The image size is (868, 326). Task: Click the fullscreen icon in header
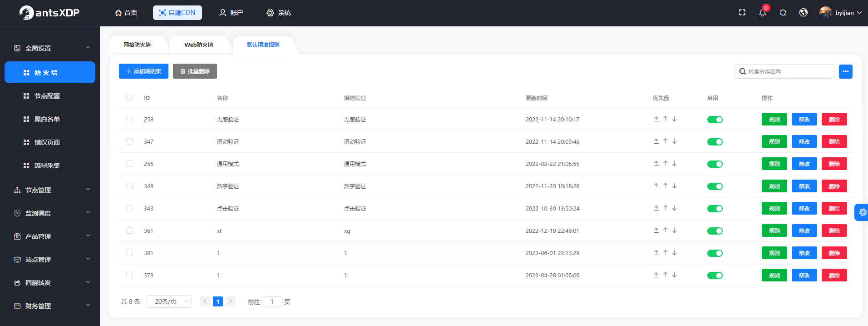point(742,13)
